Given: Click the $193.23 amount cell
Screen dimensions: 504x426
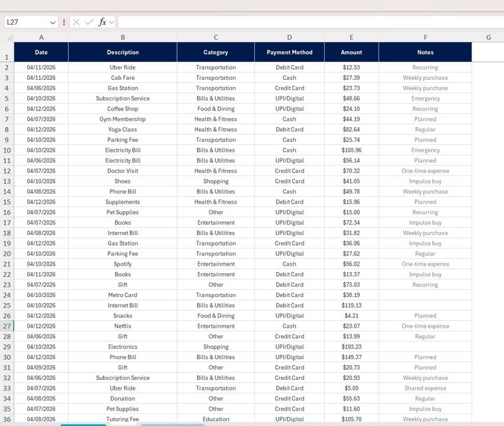Looking at the screenshot, I should click(x=351, y=347).
